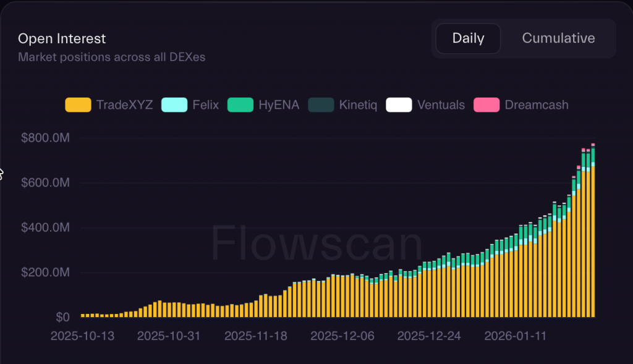Hide the Kinetiq series via its label
This screenshot has width=633, height=364.
(x=359, y=105)
